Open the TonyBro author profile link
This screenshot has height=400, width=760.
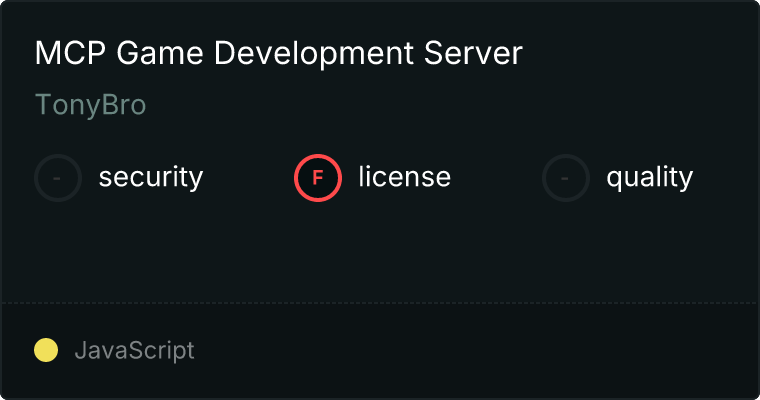90,105
